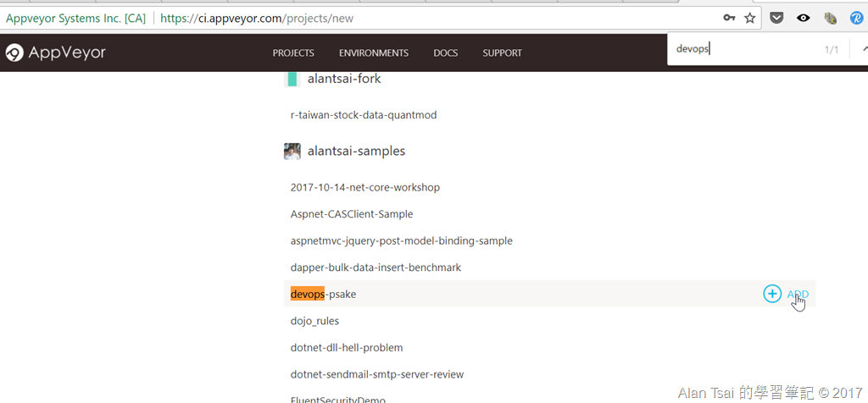
Task: Go to previous find result arrow
Action: (x=864, y=50)
